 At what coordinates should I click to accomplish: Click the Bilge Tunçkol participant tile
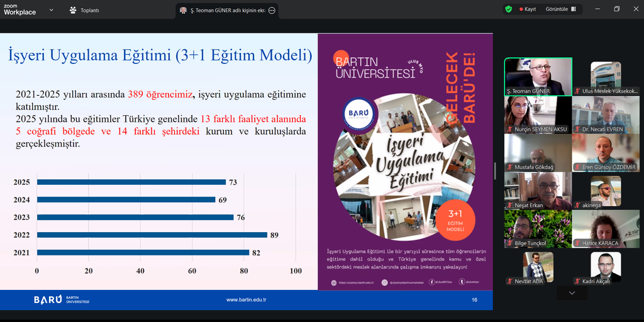tap(538, 226)
